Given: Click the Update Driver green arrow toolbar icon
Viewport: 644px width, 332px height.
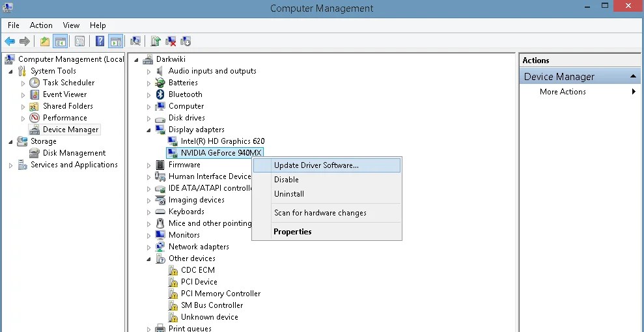Looking at the screenshot, I should [x=155, y=41].
